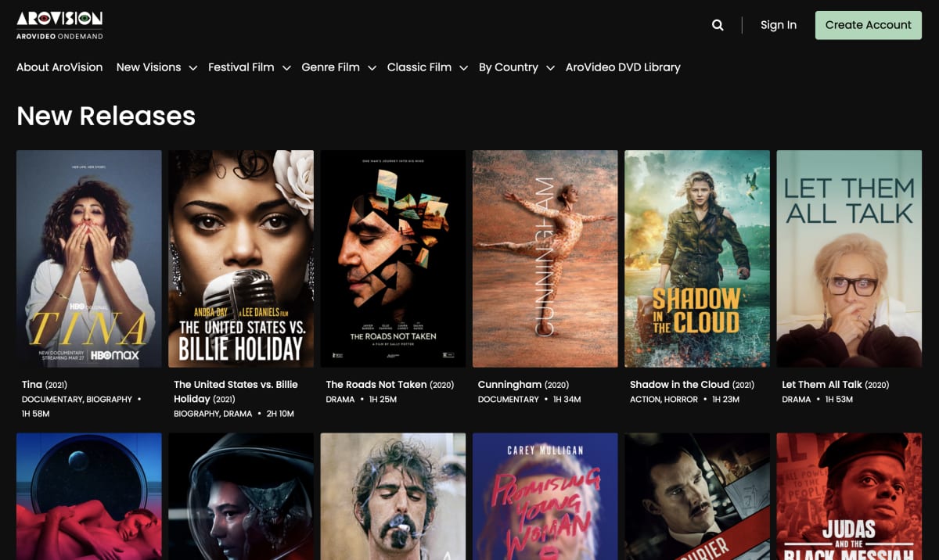Open the By Country menu
The height and width of the screenshot is (560, 939).
pos(509,67)
